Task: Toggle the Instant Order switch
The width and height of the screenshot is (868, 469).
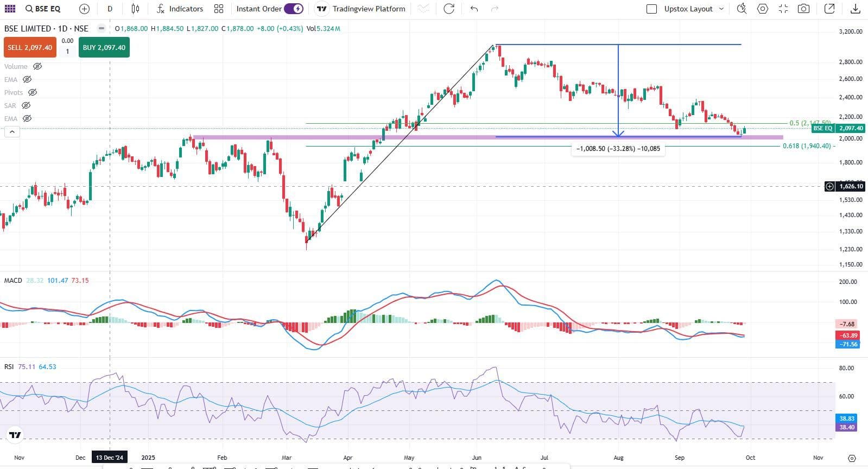Action: coord(294,9)
